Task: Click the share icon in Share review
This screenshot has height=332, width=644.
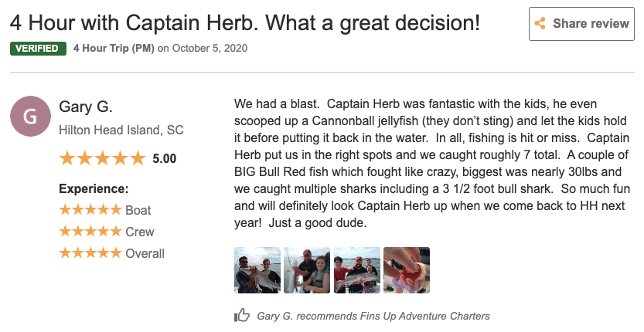Action: [540, 24]
